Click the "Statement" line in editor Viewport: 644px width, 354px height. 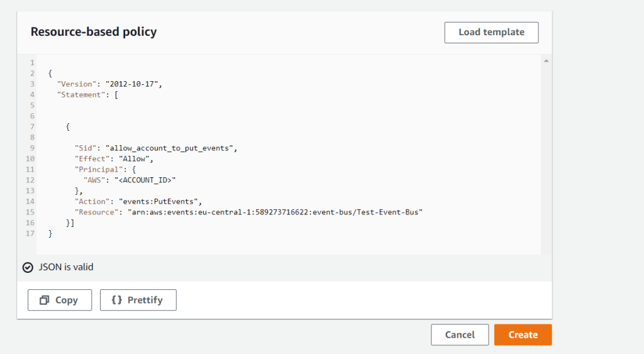pos(88,94)
